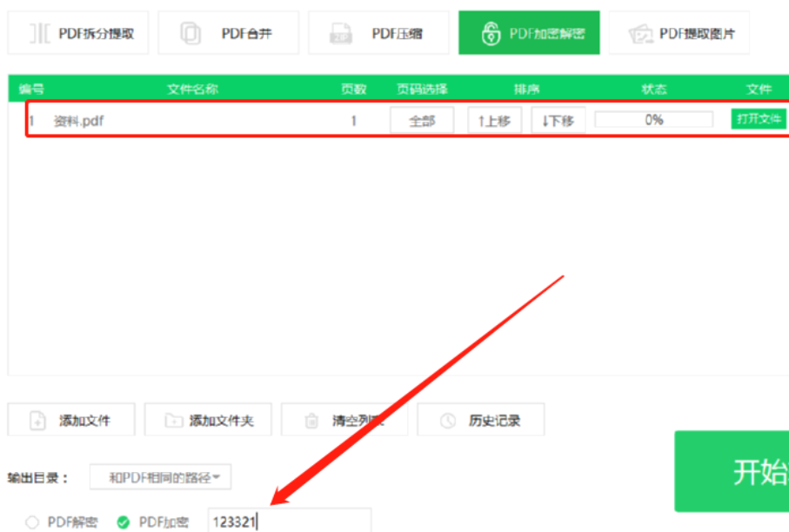Click the 添加文件夹 button

(208, 419)
